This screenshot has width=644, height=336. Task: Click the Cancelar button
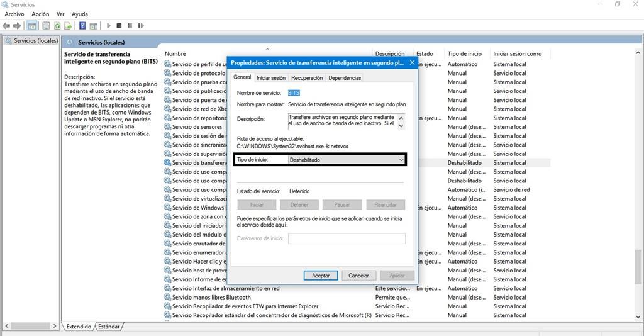pos(358,276)
